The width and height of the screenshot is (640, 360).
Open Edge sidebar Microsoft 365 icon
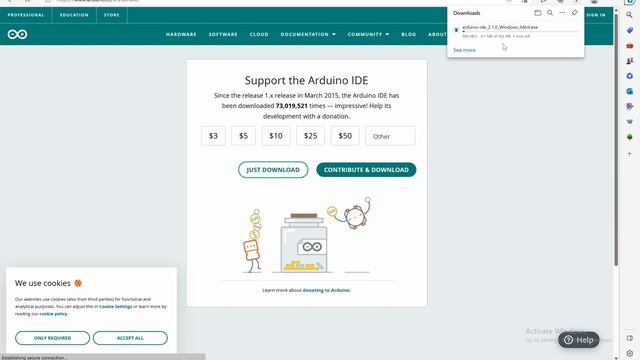point(629,76)
